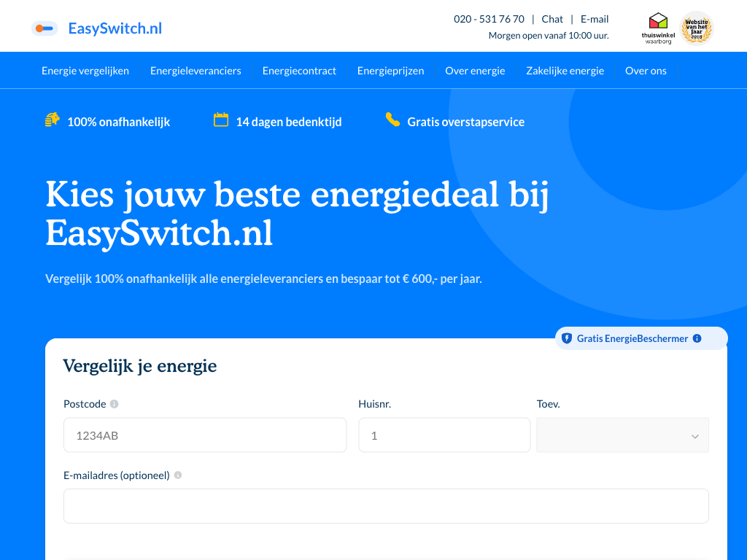The width and height of the screenshot is (747, 560).
Task: Click the info icon beside E-mailadres label
Action: [x=178, y=475]
